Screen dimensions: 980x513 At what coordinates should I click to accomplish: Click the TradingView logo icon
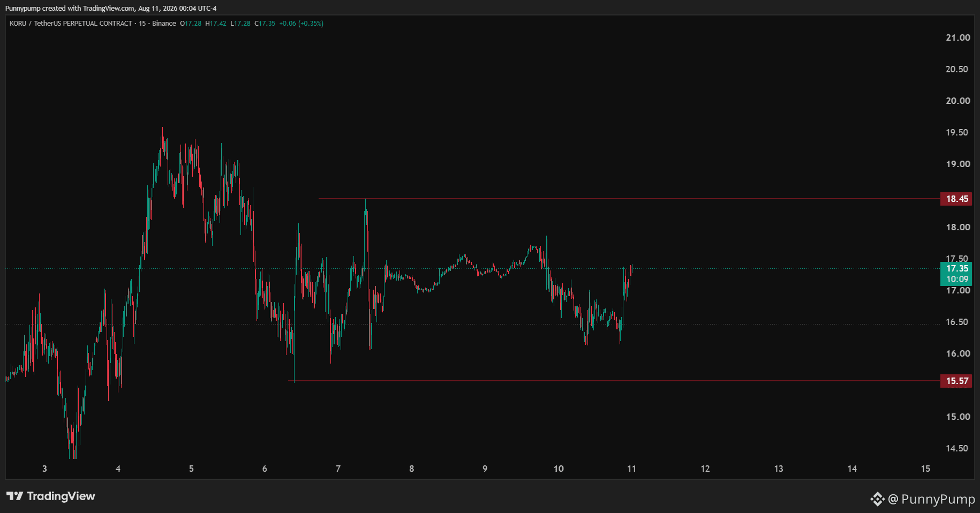(x=14, y=496)
